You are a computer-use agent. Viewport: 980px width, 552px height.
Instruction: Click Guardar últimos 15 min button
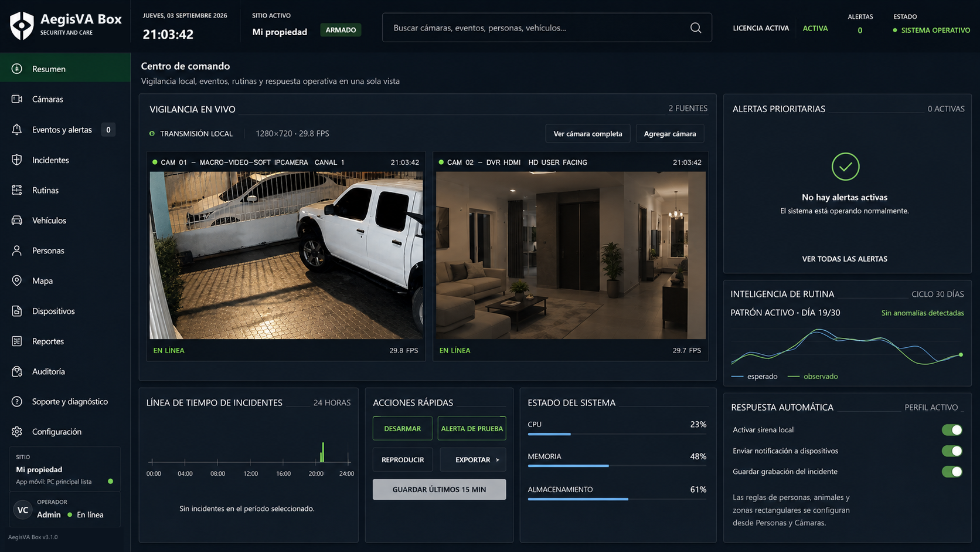(x=439, y=489)
